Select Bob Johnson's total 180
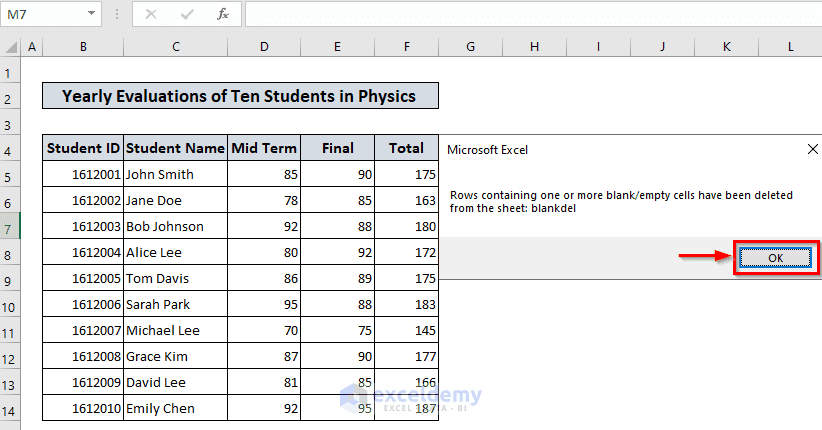 tap(407, 226)
